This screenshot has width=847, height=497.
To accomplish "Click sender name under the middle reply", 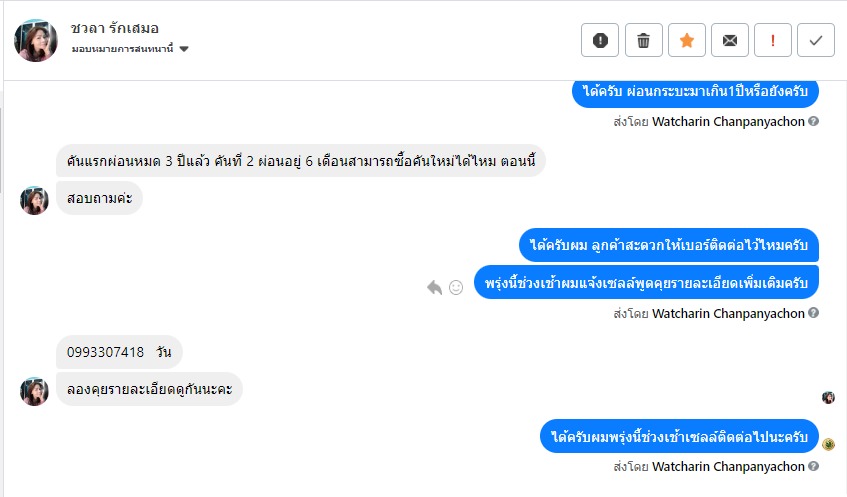I will coord(728,313).
